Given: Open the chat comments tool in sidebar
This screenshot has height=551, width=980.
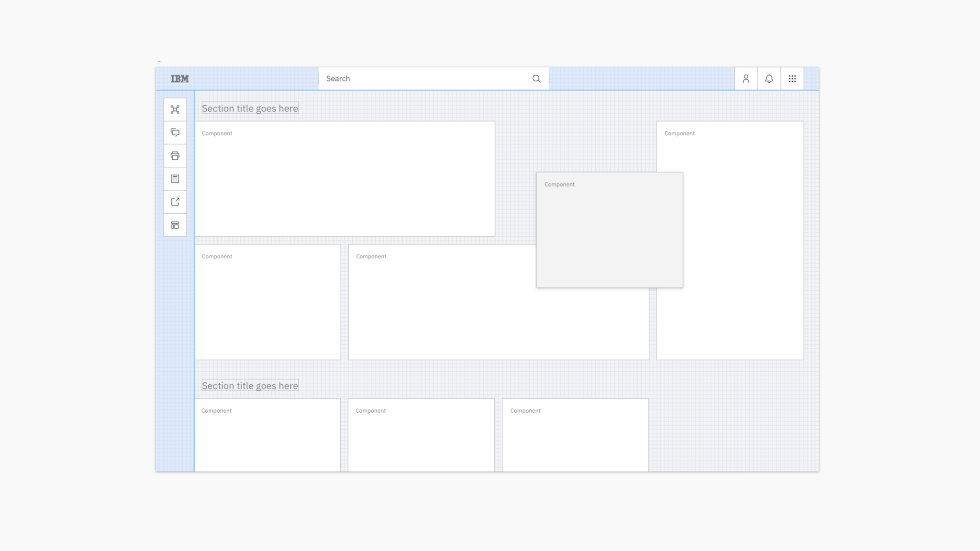Looking at the screenshot, I should 175,132.
